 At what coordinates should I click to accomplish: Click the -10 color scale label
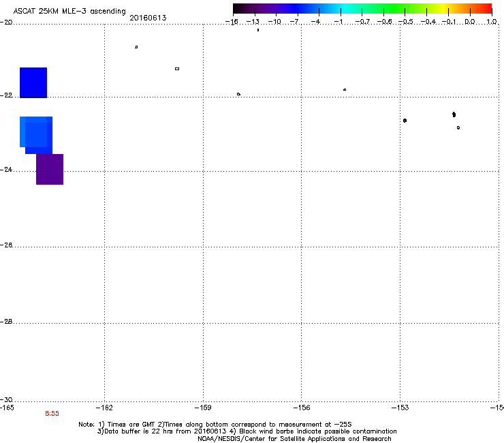point(274,22)
